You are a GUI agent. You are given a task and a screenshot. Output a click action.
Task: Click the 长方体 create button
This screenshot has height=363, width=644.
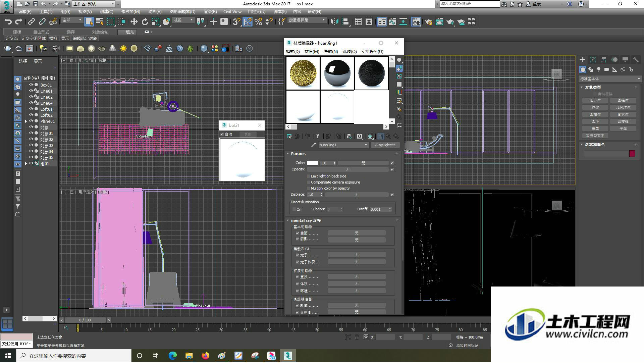595,100
